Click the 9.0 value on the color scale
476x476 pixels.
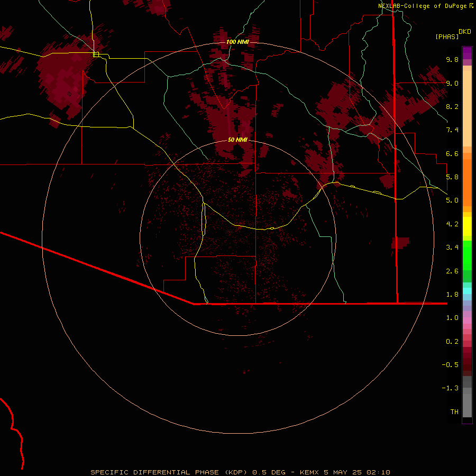(452, 83)
